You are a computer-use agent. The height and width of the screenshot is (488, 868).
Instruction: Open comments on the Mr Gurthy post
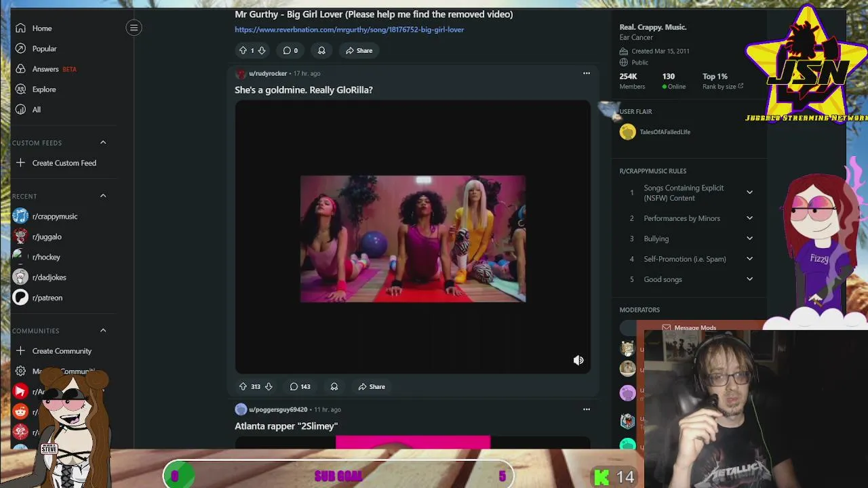pyautogui.click(x=290, y=50)
